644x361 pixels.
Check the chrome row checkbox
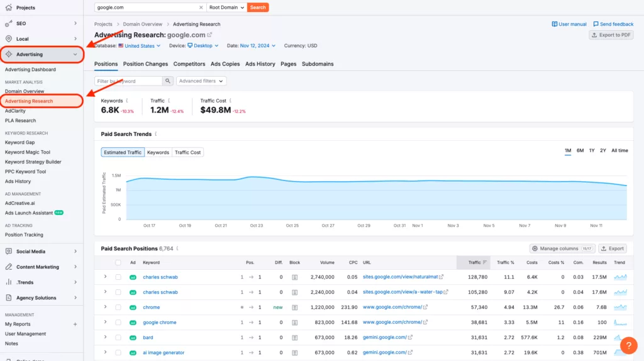click(118, 307)
